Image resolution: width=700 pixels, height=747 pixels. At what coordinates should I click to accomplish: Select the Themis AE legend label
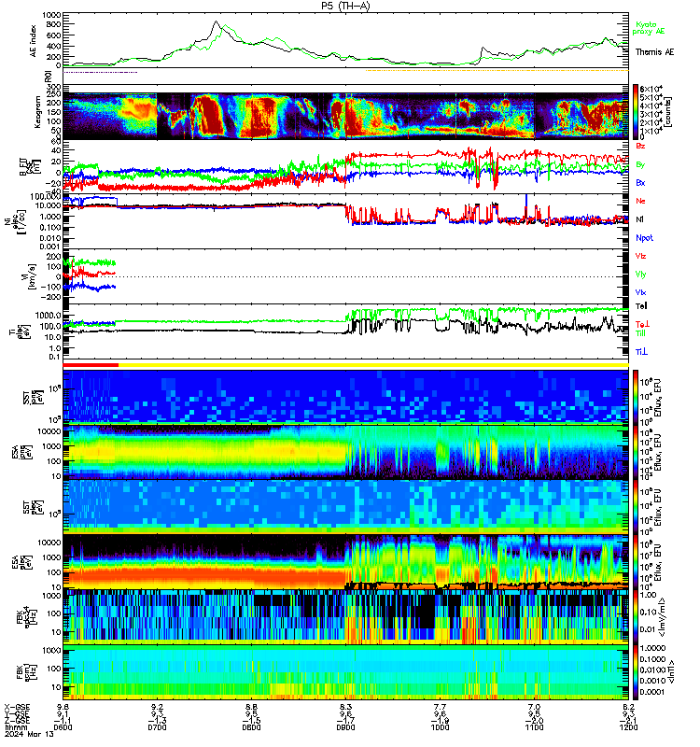pos(655,52)
